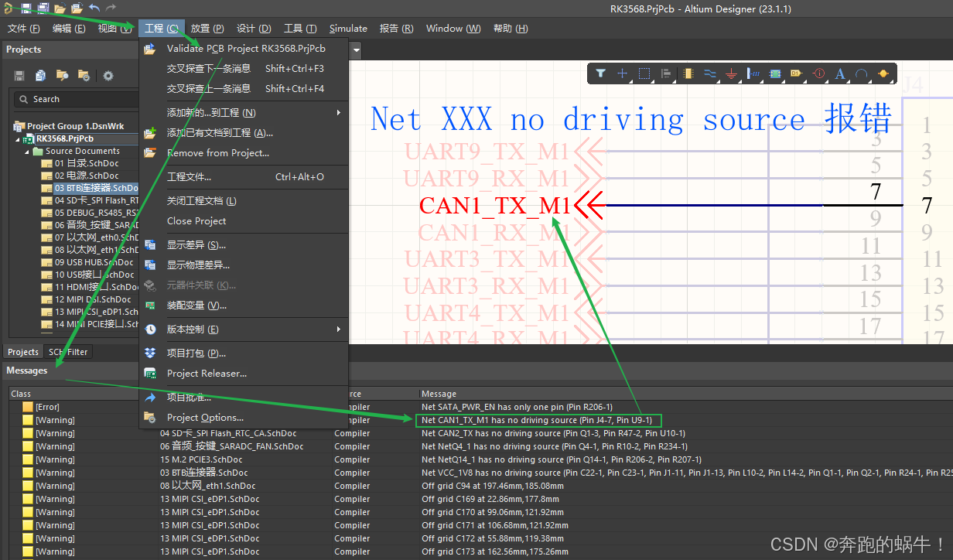Screen dimensions: 953x560
Task: Choose 项目打包 (P)... menu entry
Action: (x=244, y=353)
